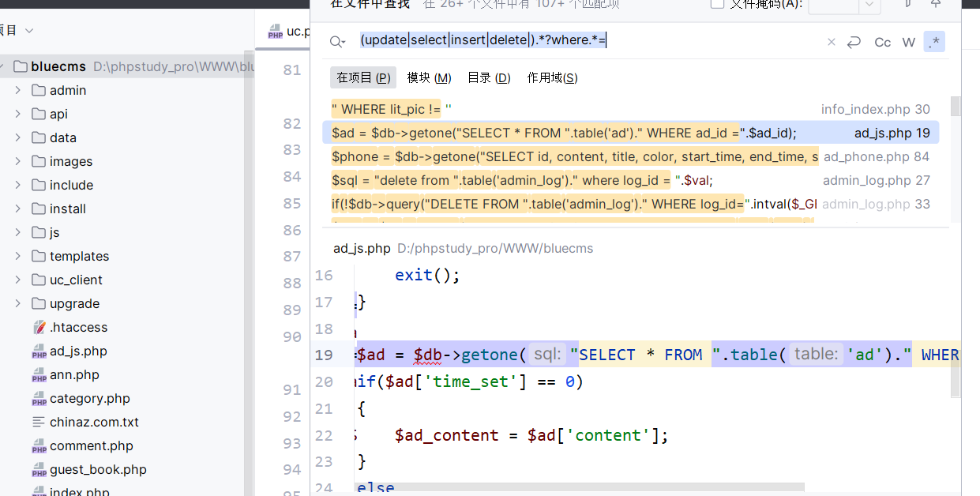Click line 22 $ad_content preview code
The image size is (980, 496).
coord(531,435)
